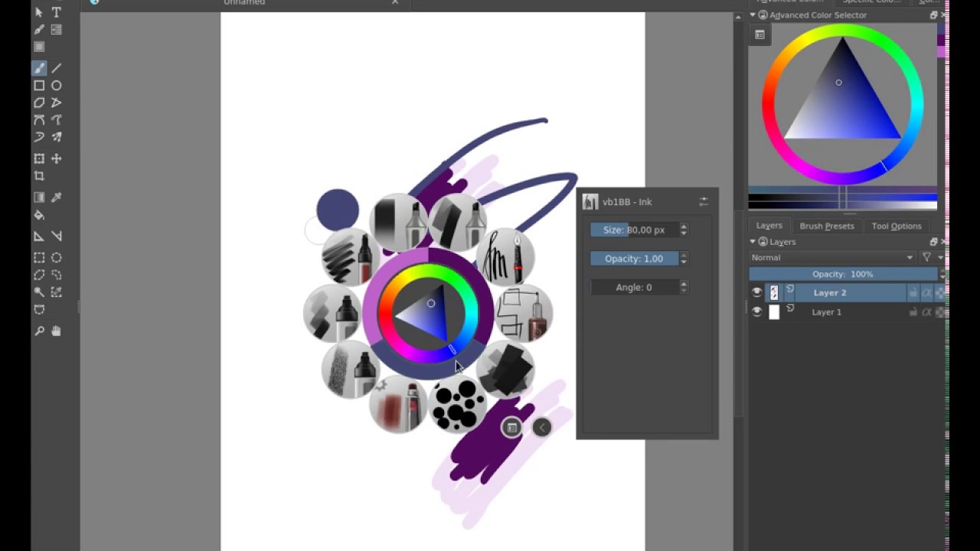Click the brush Size stepper arrows
The image size is (980, 551).
(x=684, y=230)
